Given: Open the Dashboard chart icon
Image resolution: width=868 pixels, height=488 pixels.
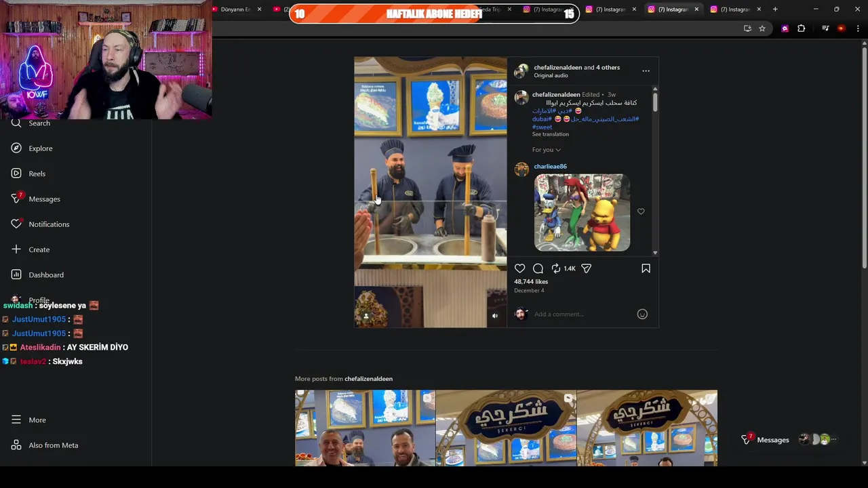Looking at the screenshot, I should (x=16, y=274).
